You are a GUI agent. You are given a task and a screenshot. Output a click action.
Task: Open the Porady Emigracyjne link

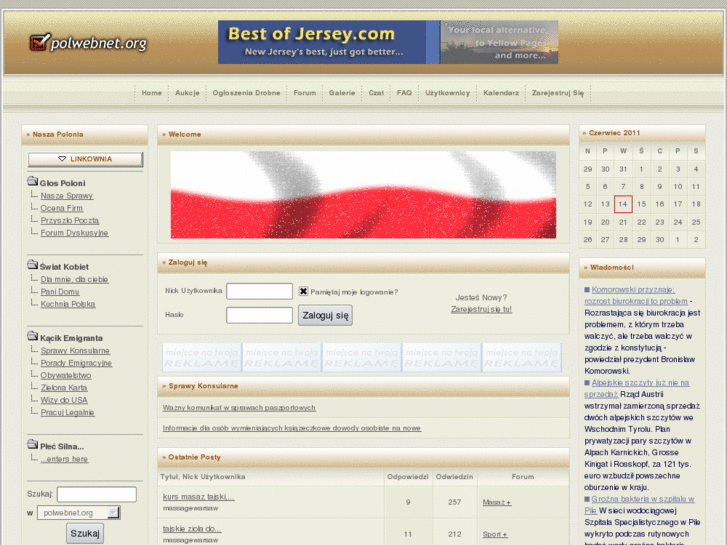coord(76,363)
